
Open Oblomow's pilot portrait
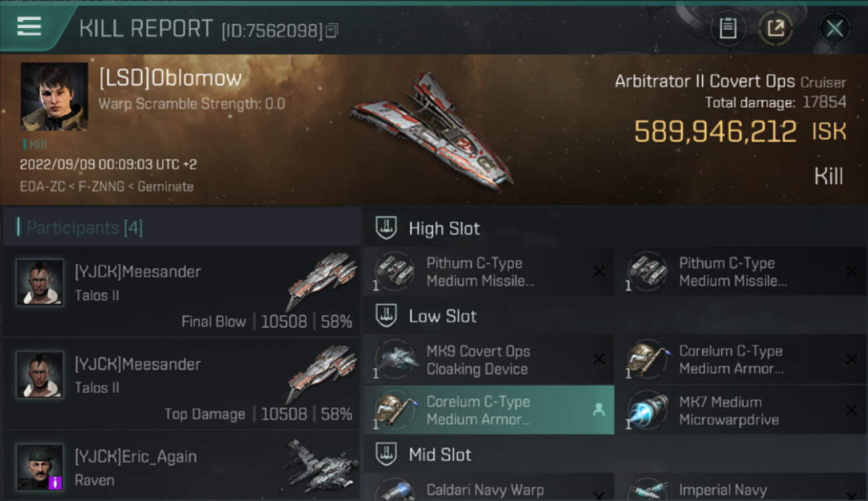click(x=54, y=96)
